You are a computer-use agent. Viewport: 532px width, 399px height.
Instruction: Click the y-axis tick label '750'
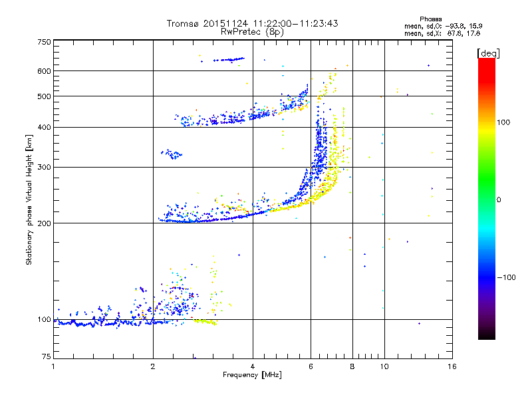(x=44, y=42)
